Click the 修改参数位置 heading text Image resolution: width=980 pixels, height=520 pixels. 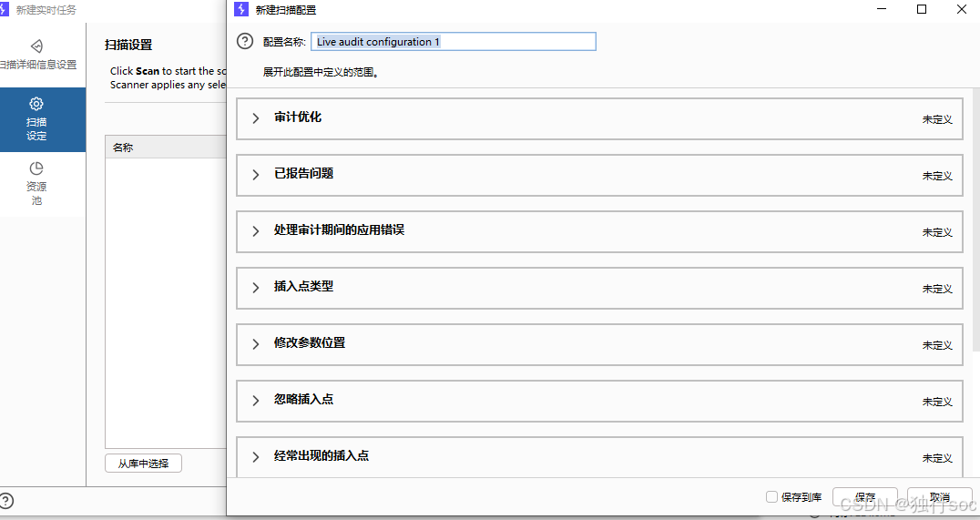(x=310, y=342)
